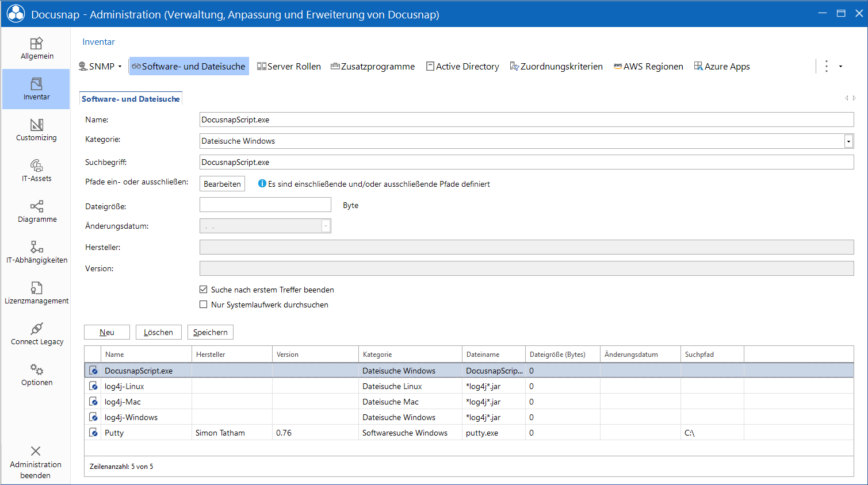Click the Speichern button

pos(210,332)
